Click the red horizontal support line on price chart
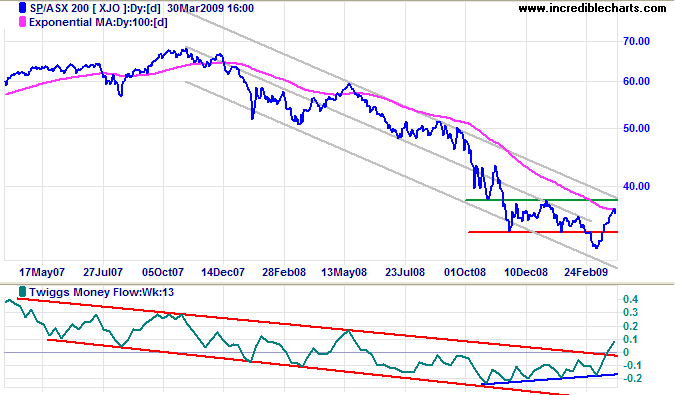 tap(543, 232)
